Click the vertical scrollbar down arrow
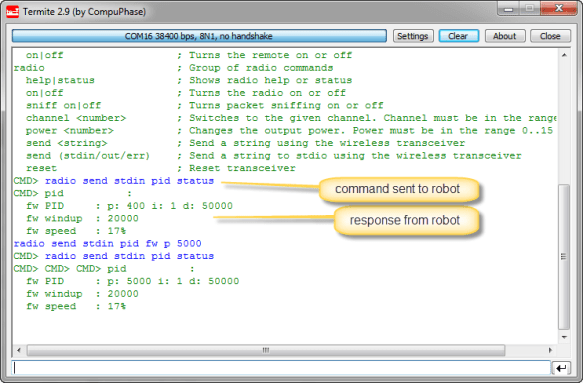This screenshot has height=383, width=583. point(564,337)
